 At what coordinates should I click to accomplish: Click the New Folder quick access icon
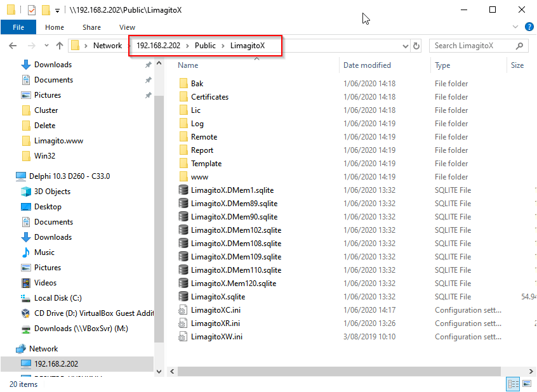[x=46, y=10]
